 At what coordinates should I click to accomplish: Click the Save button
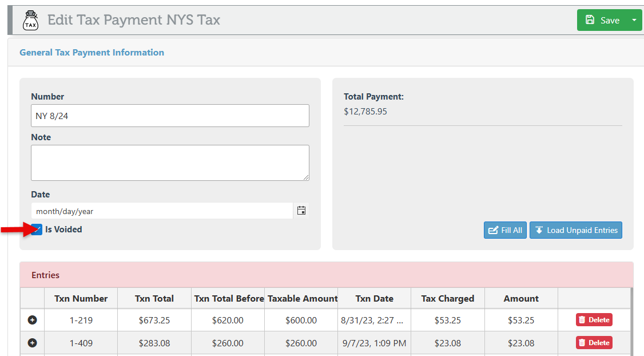(603, 20)
